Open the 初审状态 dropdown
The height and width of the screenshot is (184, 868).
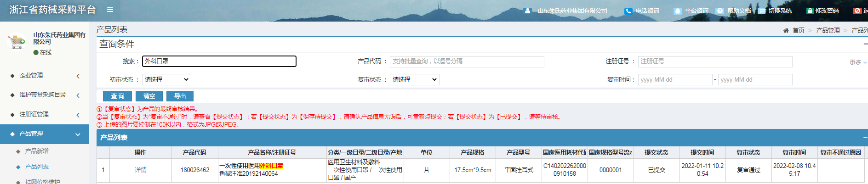point(166,79)
